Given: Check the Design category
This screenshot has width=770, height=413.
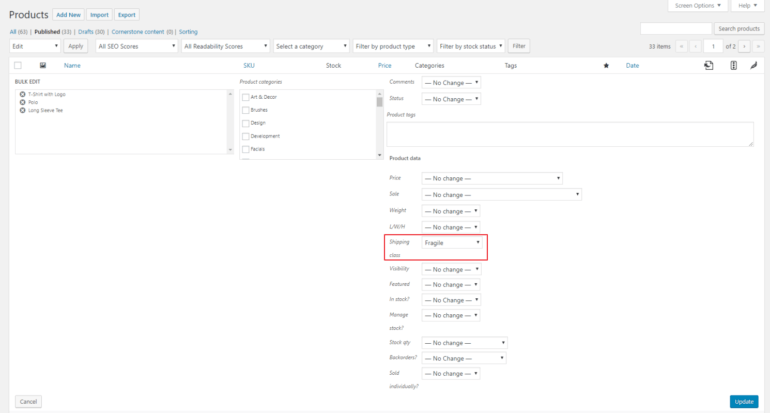Looking at the screenshot, I should point(246,123).
